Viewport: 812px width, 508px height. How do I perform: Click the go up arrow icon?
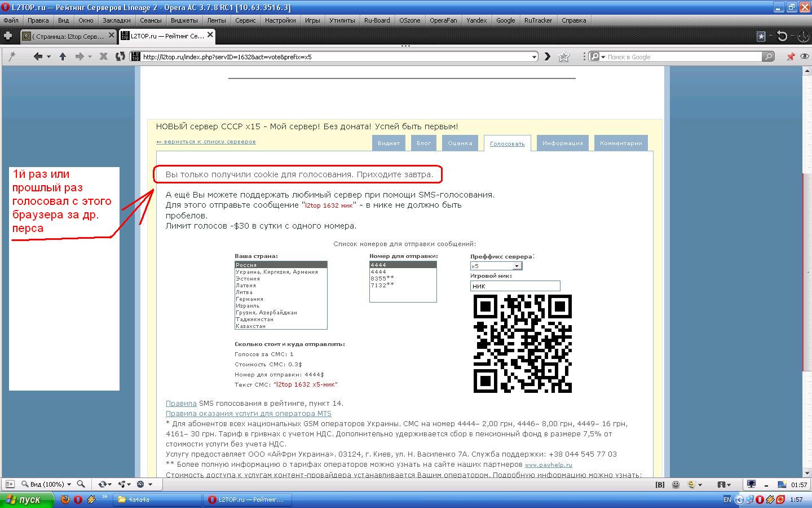(x=63, y=56)
